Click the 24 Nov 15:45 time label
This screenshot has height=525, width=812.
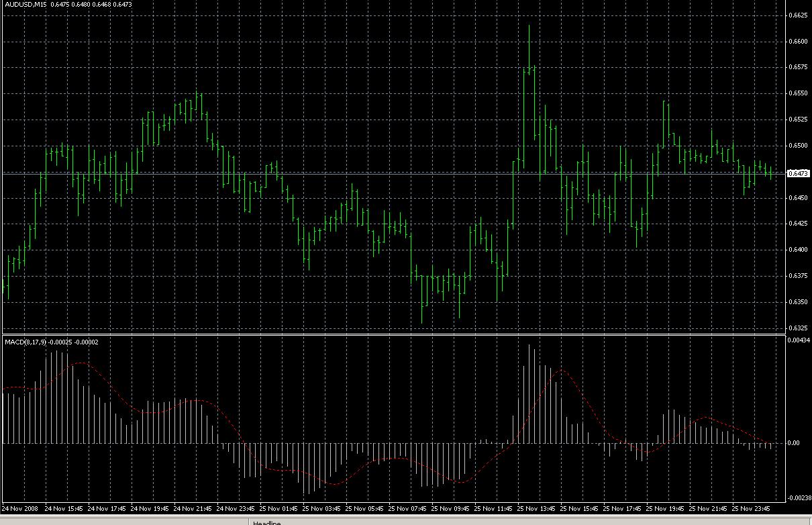(64, 508)
